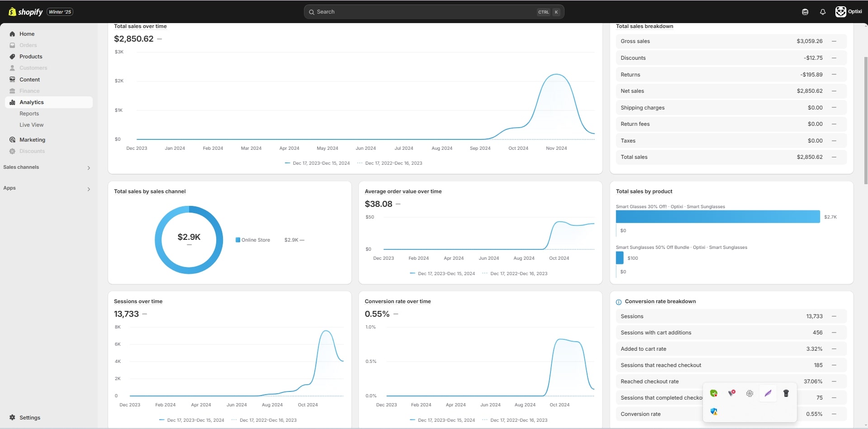Go to Reports under Analytics

click(x=29, y=114)
